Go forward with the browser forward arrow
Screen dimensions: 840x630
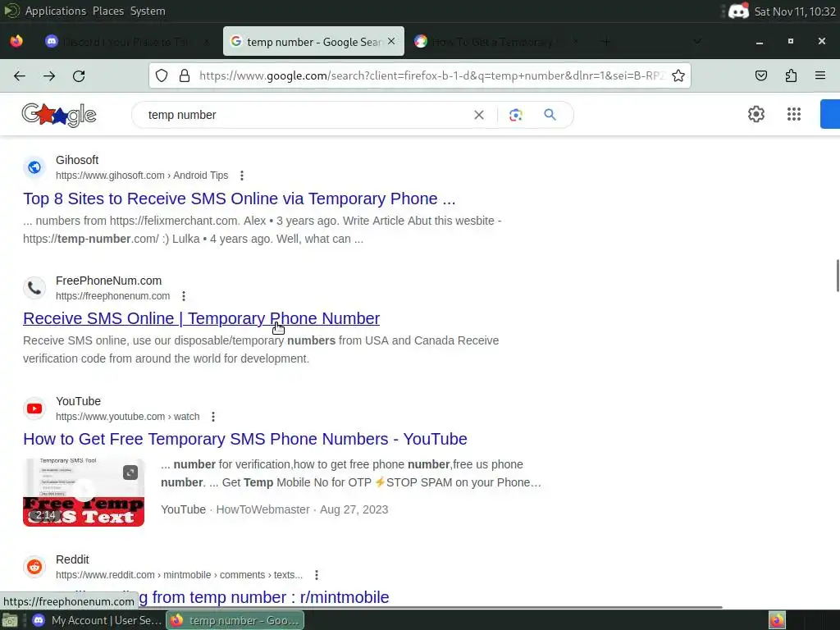(x=49, y=76)
